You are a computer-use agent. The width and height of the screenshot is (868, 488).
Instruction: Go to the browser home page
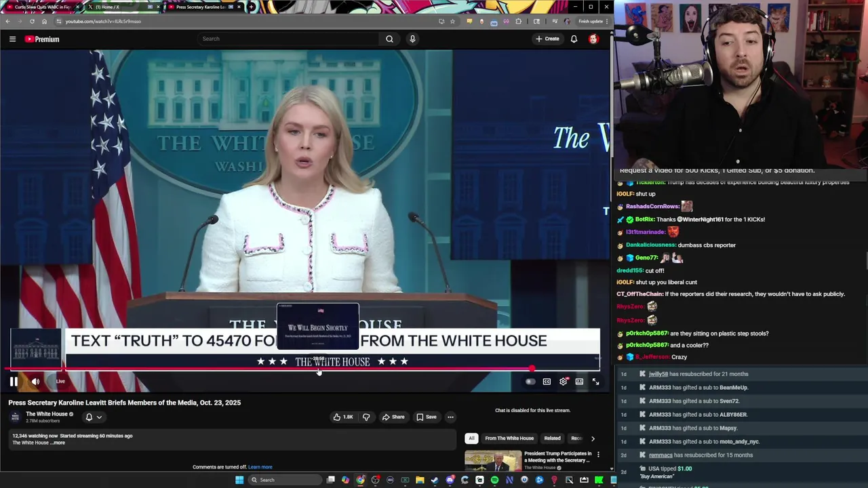point(44,21)
